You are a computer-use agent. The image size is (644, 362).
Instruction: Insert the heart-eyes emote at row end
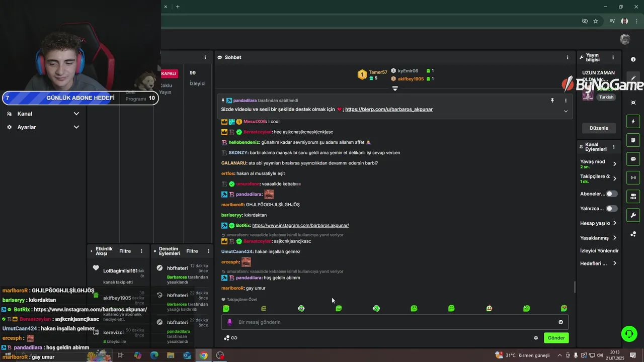tap(564, 308)
